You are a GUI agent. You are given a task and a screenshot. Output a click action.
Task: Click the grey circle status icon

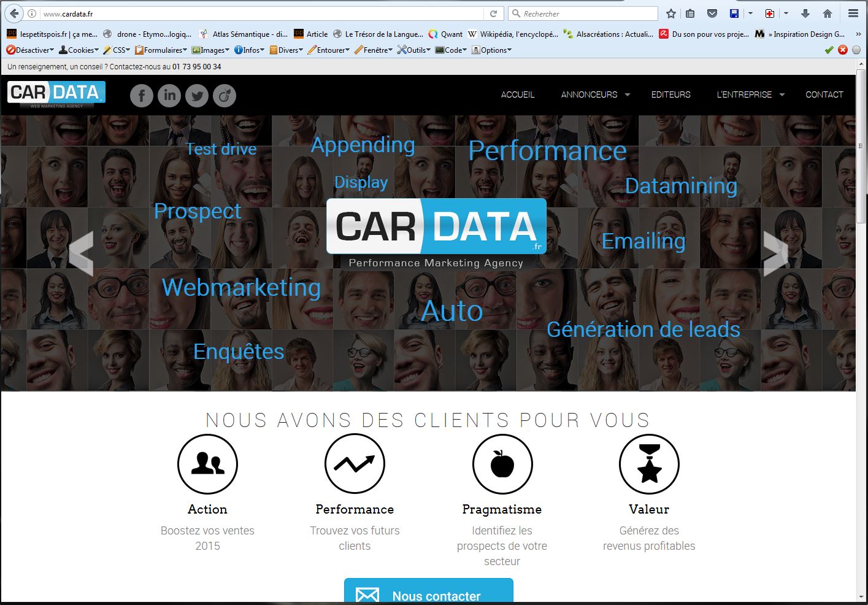[856, 50]
